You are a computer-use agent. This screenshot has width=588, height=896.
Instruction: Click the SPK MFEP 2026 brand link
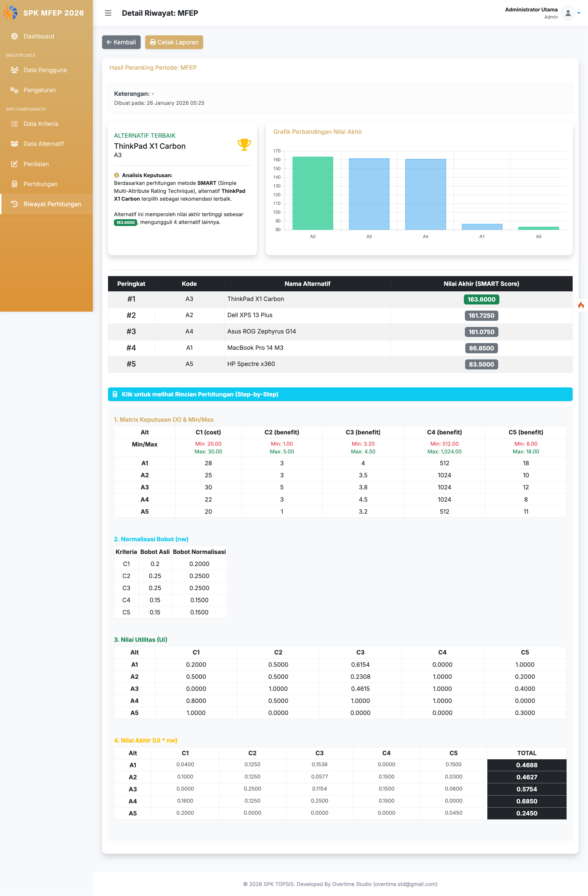[46, 13]
